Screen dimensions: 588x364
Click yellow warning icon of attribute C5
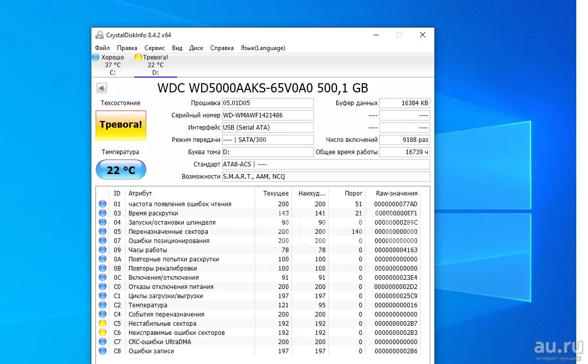[103, 324]
